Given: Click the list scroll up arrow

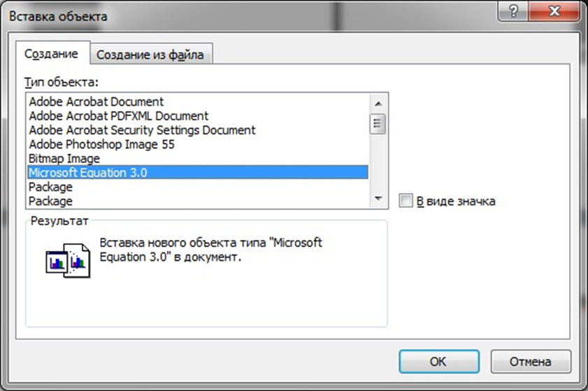Looking at the screenshot, I should click(x=378, y=104).
